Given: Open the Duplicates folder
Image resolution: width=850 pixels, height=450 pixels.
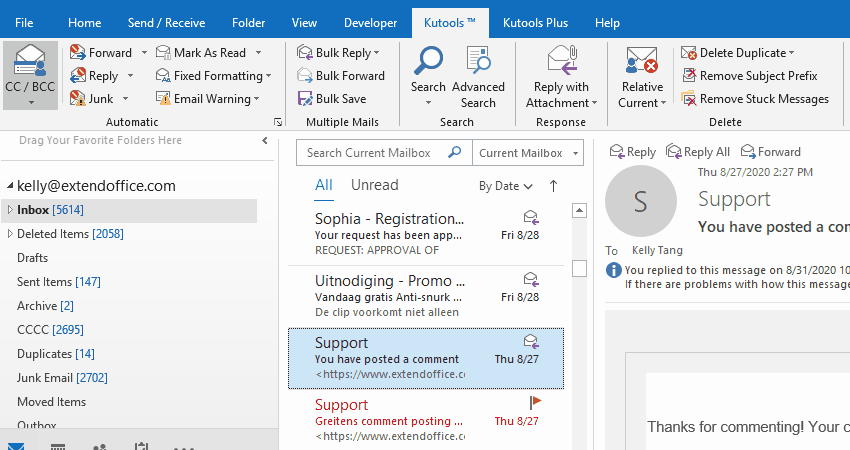Looking at the screenshot, I should point(55,353).
